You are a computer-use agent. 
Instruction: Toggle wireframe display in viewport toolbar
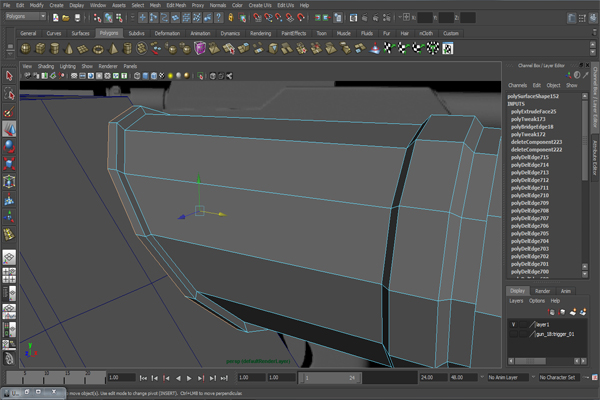pyautogui.click(x=137, y=76)
